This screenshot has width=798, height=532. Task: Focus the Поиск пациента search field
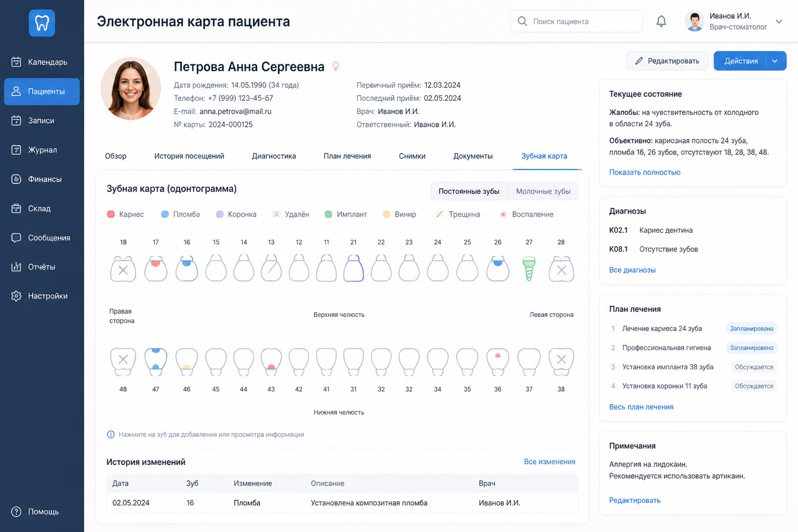coord(576,21)
